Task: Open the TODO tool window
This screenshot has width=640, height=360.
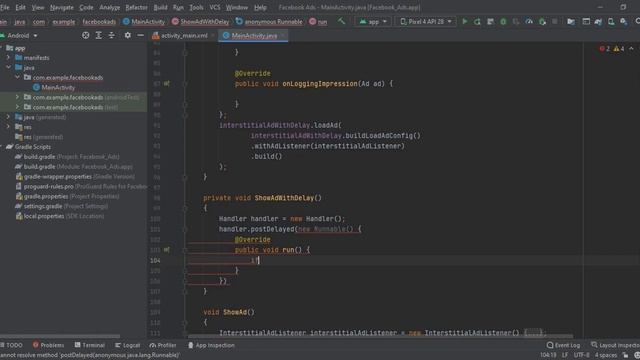Action: (x=11, y=345)
